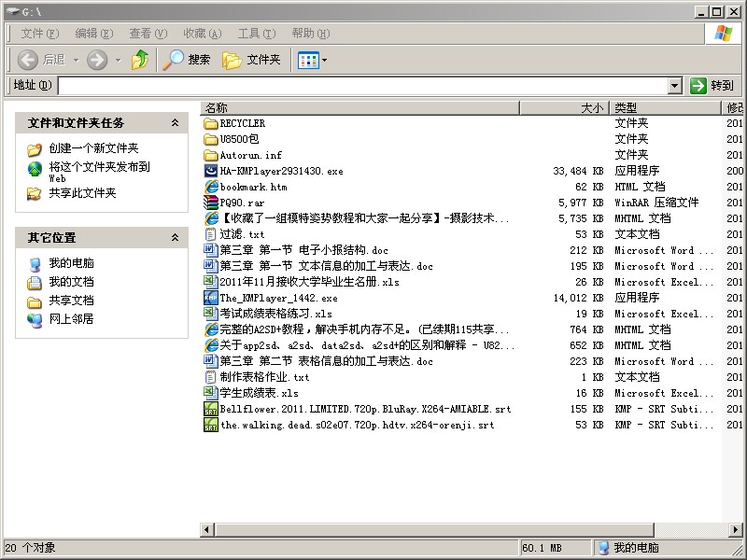Click 创建一个新文件夹 link
This screenshot has width=747, height=560.
(93, 148)
